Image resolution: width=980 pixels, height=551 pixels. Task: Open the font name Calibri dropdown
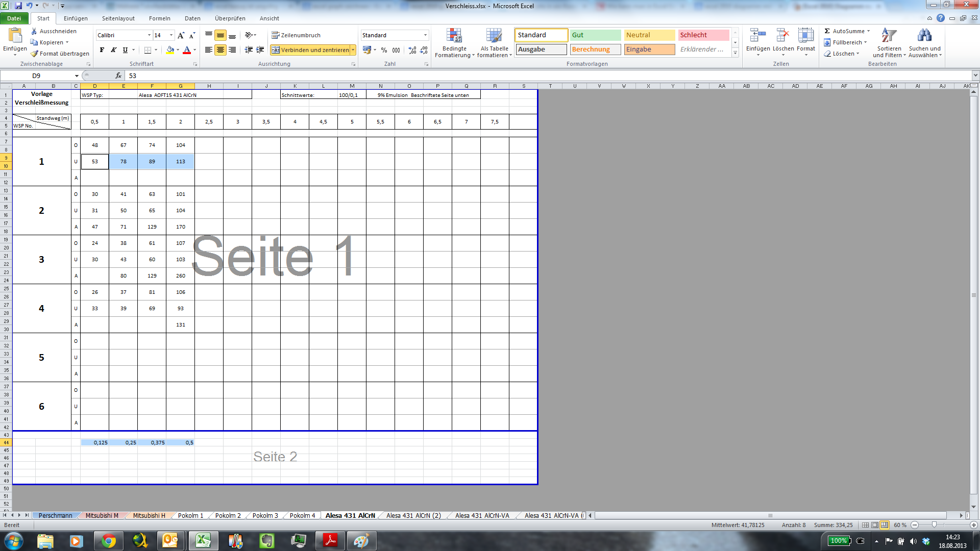click(x=149, y=35)
